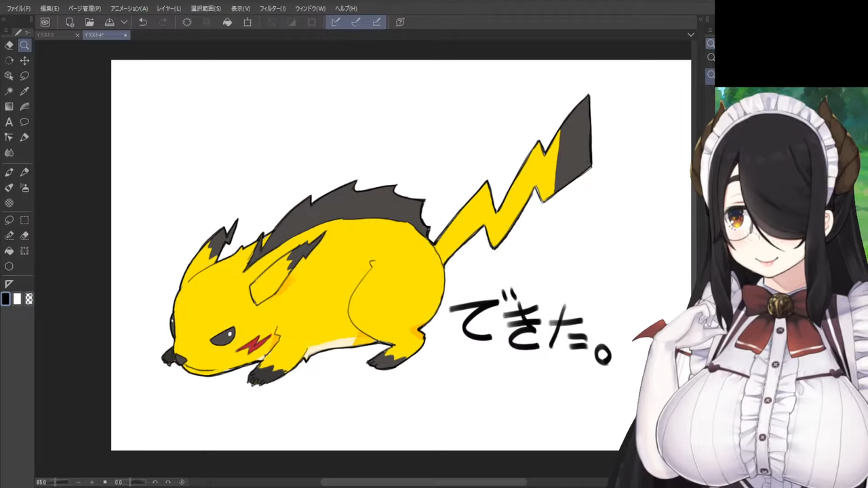The image size is (868, 488).
Task: Click the fit-to-screen square button
Action: click(x=105, y=482)
